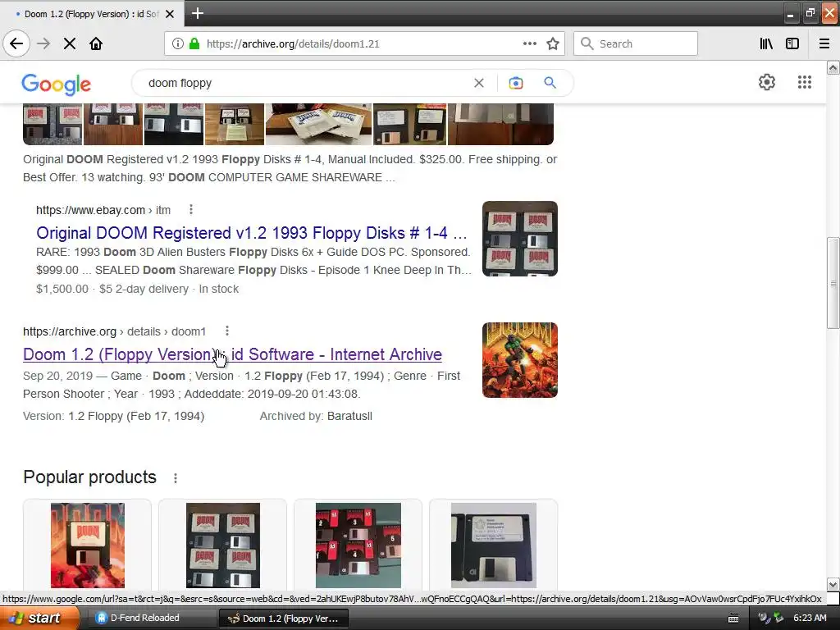Go back with the browser back arrow

coord(16,43)
